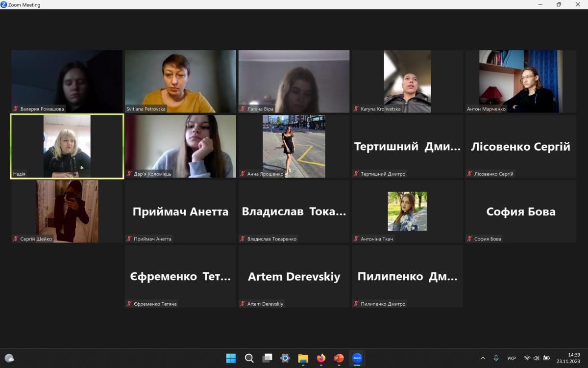Select Дар'я Коломієць's video tile
This screenshot has height=368, width=588.
(180, 146)
